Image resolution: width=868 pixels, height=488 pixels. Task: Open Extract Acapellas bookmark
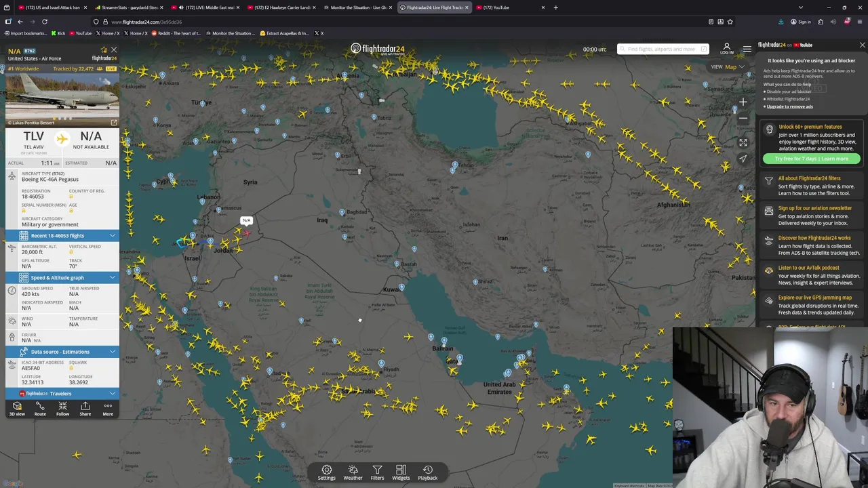click(285, 33)
